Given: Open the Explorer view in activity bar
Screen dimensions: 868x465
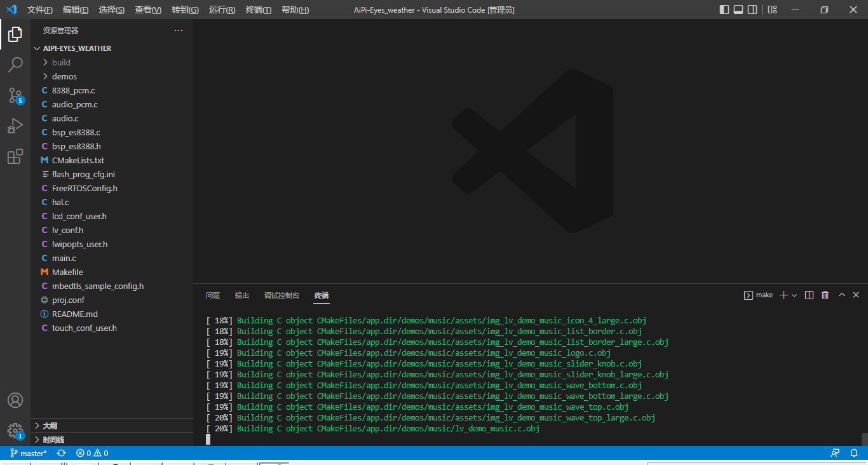Looking at the screenshot, I should [x=15, y=34].
